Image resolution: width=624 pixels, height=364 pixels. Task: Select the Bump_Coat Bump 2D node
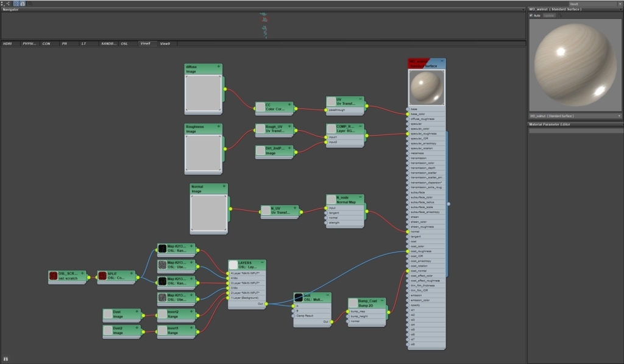366,303
